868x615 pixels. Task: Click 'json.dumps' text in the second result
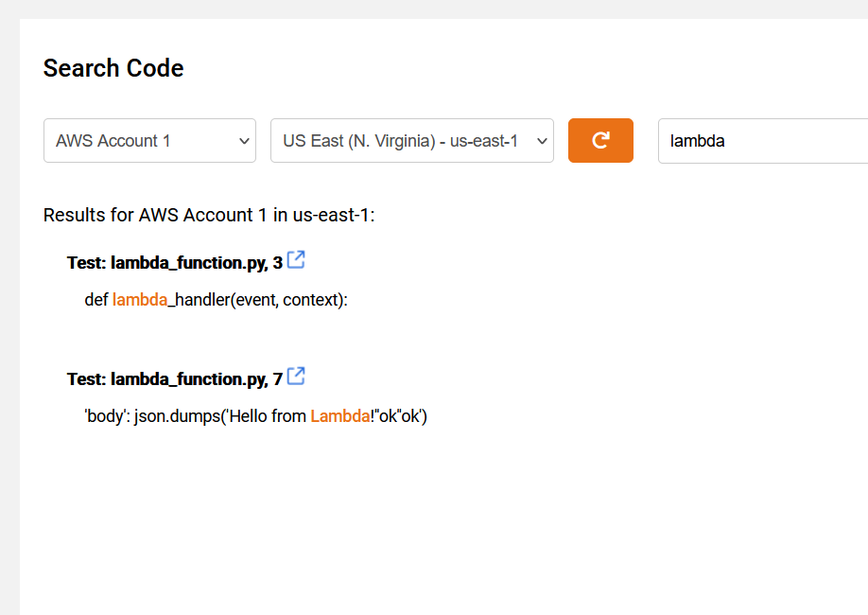coord(177,416)
